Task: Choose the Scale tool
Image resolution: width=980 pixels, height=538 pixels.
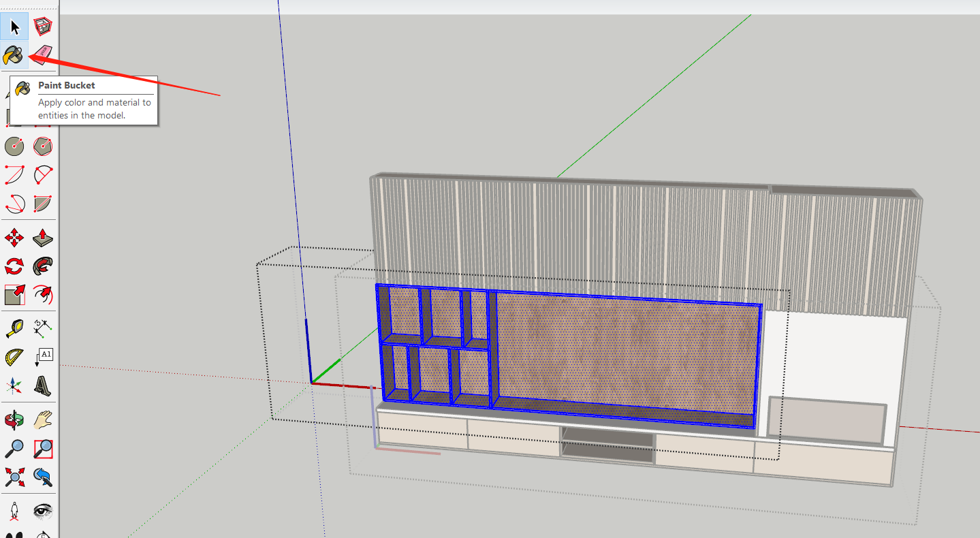Action: (14, 295)
